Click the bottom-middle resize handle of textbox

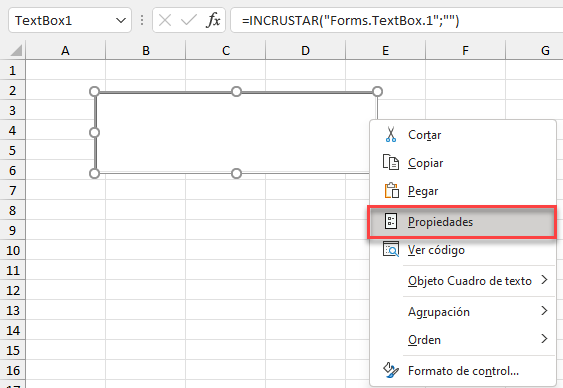pyautogui.click(x=236, y=174)
